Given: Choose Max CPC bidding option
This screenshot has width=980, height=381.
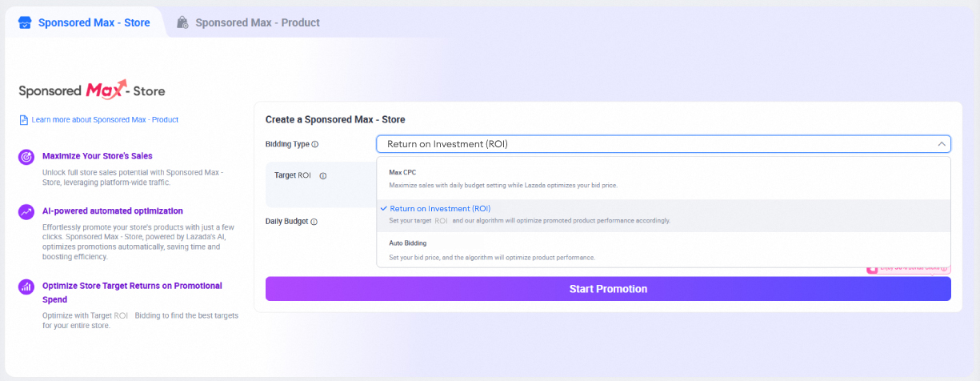Looking at the screenshot, I should [663, 178].
